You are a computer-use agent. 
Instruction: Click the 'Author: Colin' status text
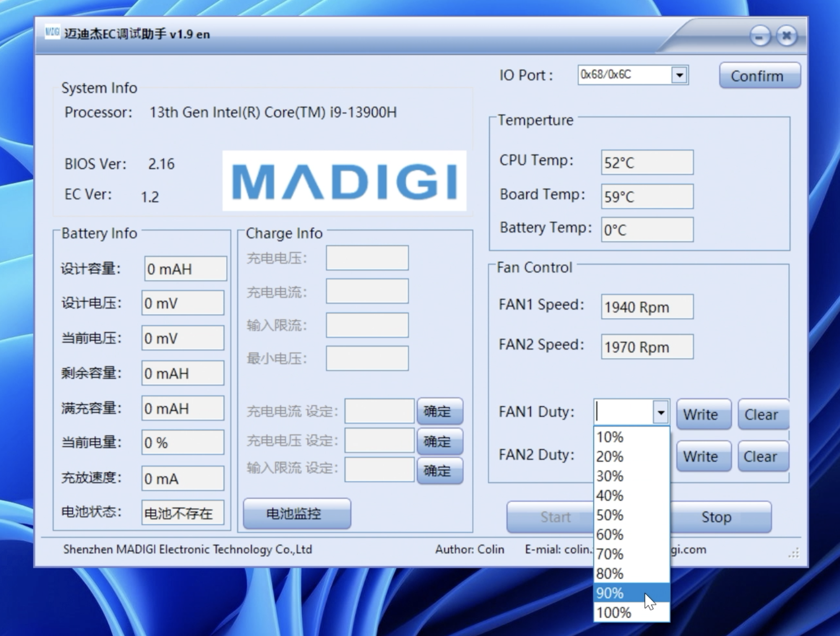point(470,550)
